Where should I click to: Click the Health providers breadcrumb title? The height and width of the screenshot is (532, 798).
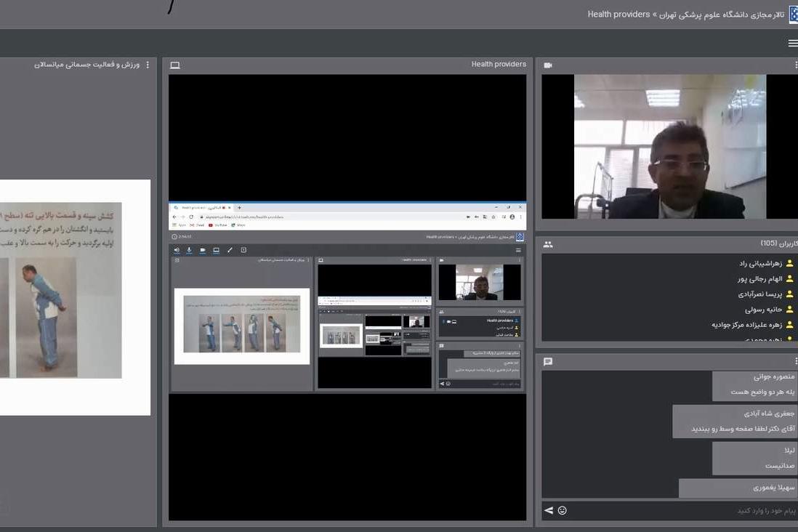click(618, 15)
